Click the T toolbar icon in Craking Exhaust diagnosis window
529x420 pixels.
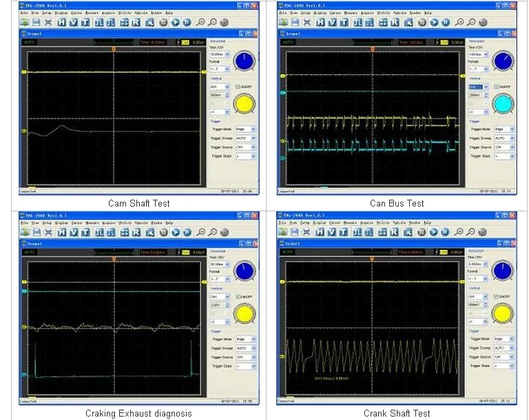(x=85, y=232)
